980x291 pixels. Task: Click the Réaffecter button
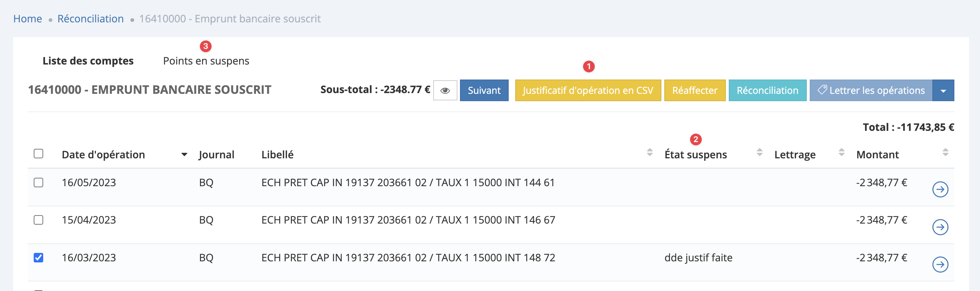695,90
